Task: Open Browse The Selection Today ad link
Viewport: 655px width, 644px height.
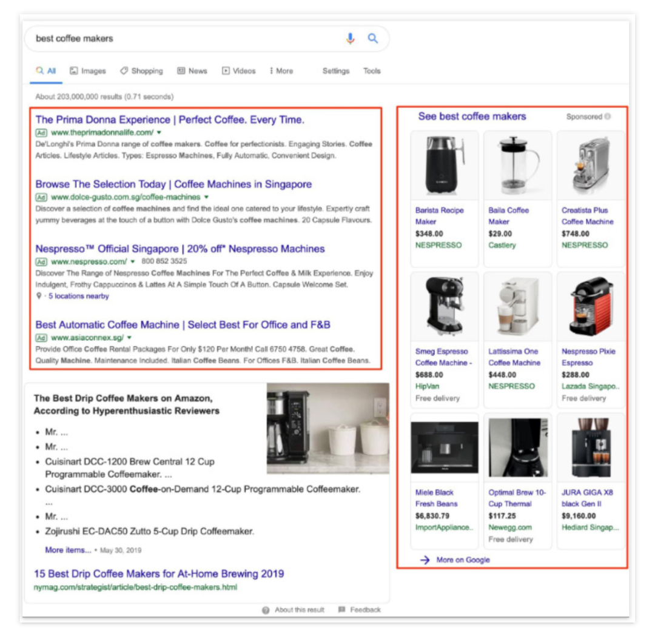Action: pos(173,184)
